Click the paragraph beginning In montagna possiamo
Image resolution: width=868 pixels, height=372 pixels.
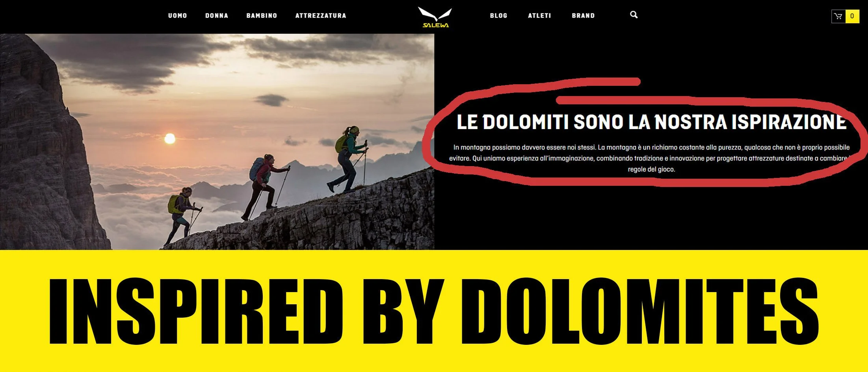pyautogui.click(x=651, y=158)
